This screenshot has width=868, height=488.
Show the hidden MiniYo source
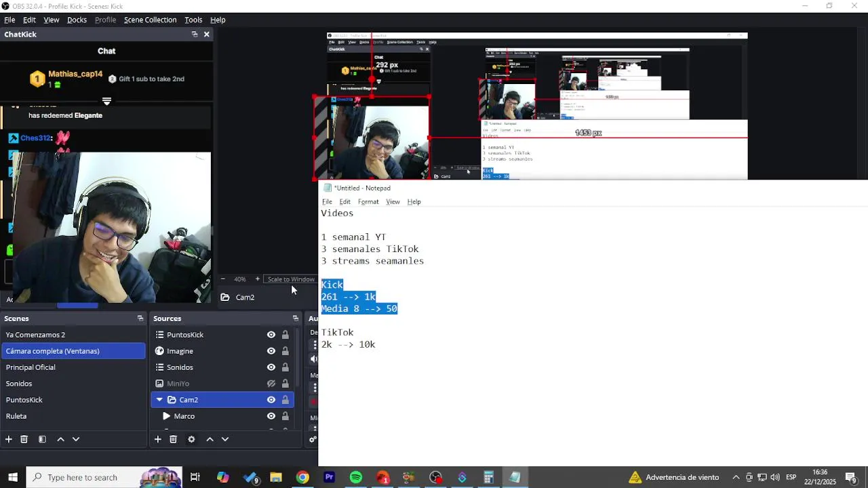[271, 384]
